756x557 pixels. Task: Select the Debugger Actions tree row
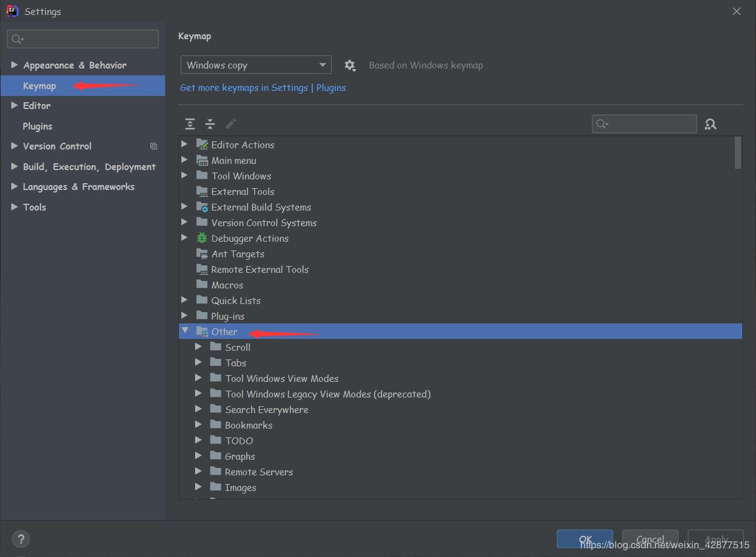pos(460,238)
